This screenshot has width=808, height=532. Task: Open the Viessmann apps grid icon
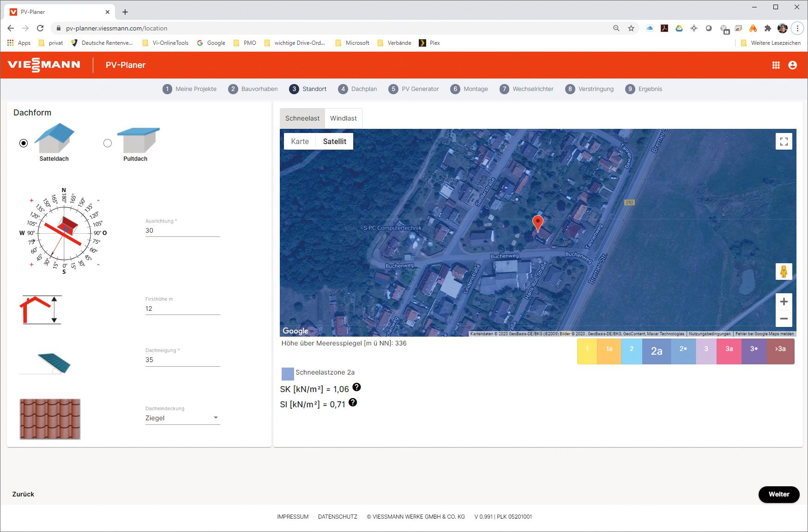pyautogui.click(x=776, y=65)
